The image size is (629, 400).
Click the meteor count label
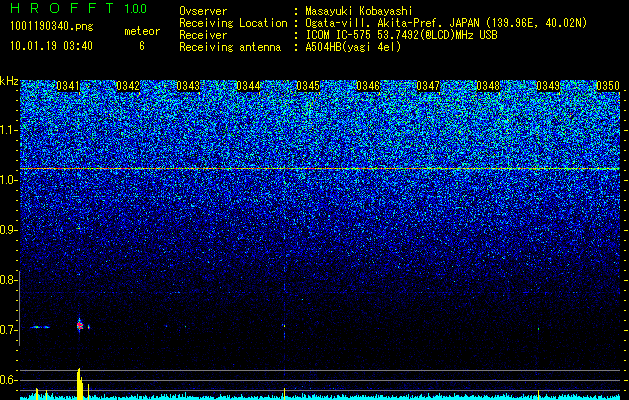pos(142,31)
